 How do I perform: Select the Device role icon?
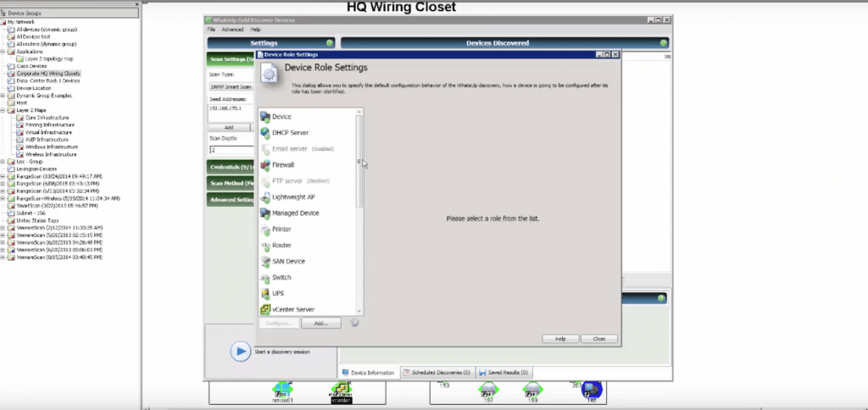click(x=265, y=117)
